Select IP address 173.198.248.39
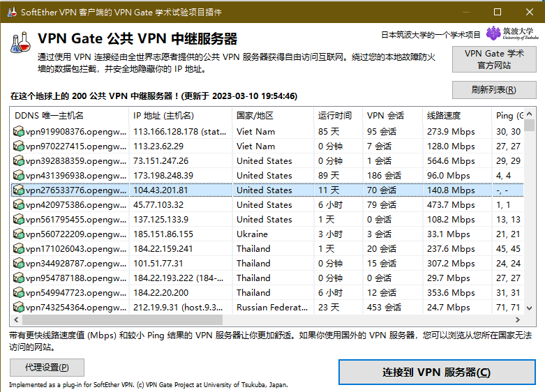545x392 pixels. click(x=163, y=176)
